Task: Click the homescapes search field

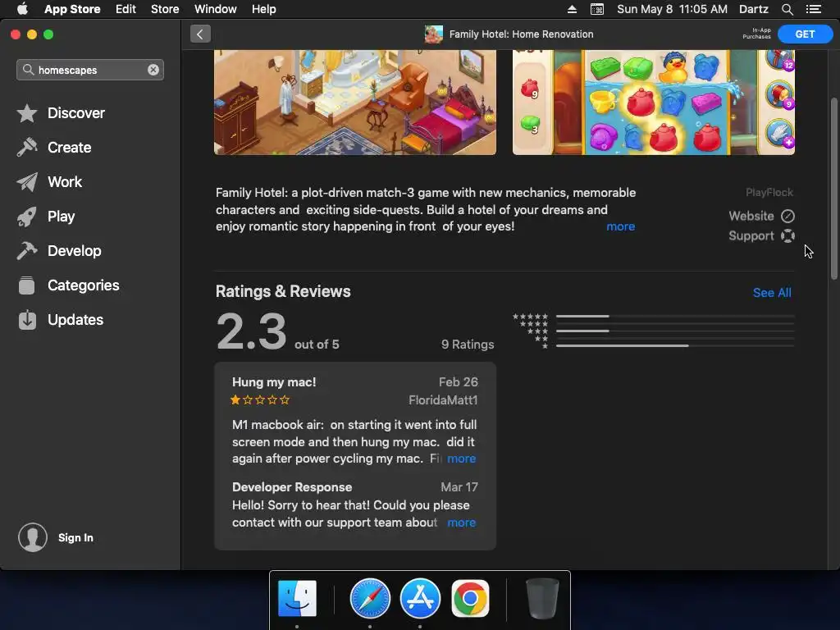Action: pyautogui.click(x=90, y=70)
